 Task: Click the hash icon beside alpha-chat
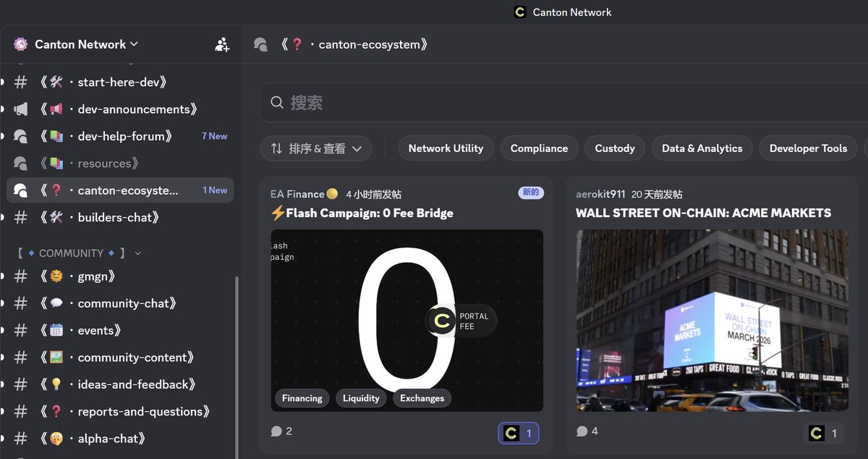(21, 439)
